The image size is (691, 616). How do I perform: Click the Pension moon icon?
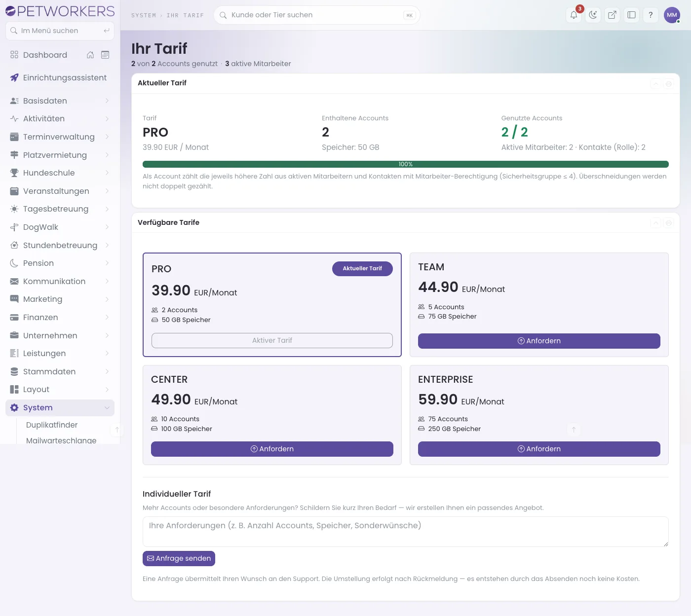pos(14,263)
